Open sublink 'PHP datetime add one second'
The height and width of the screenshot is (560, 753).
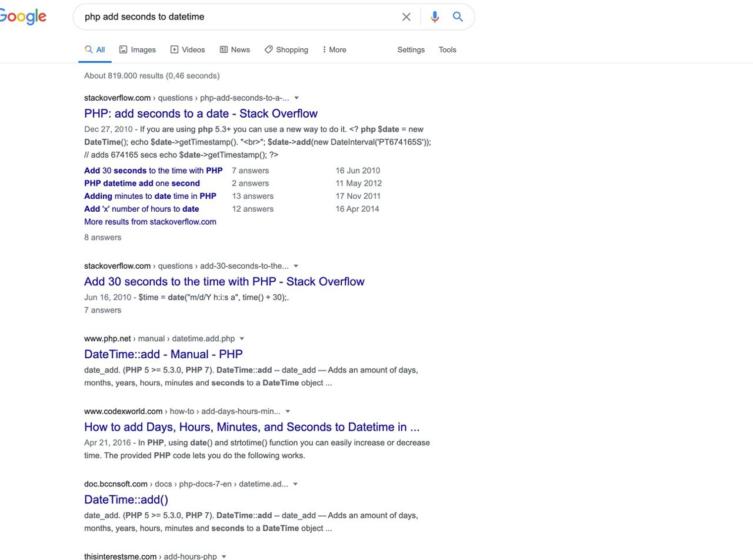142,184
